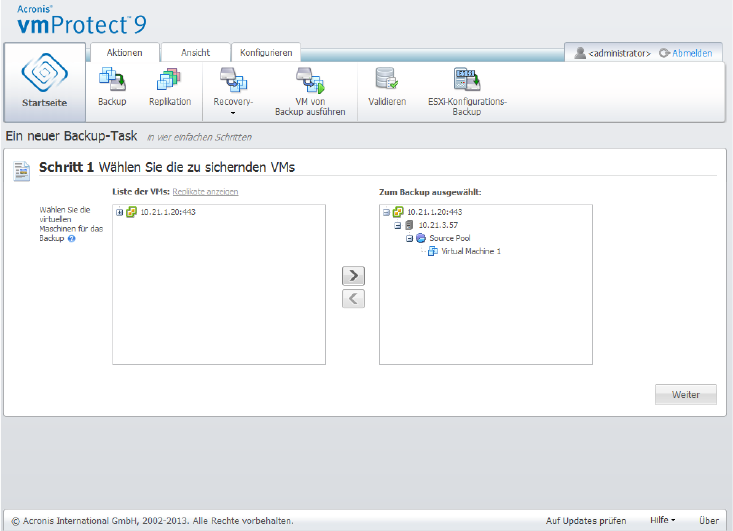
Task: Click the Ein neuer Backup-Task heading
Action: tap(72, 136)
